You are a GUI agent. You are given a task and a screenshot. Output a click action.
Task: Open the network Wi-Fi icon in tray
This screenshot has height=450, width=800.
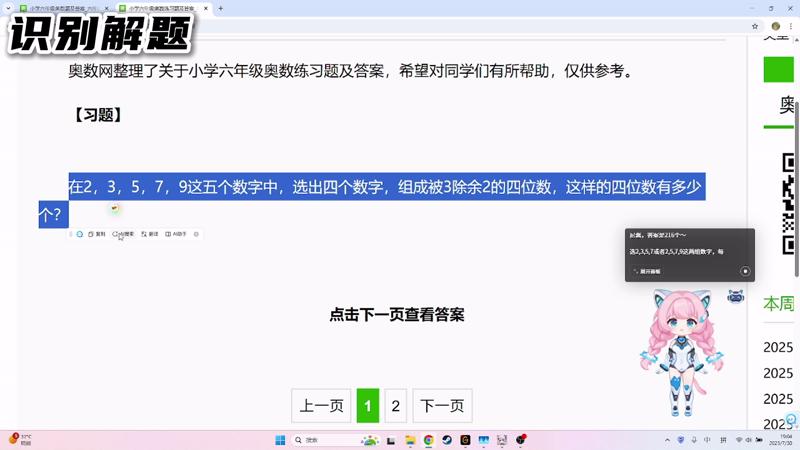click(739, 440)
